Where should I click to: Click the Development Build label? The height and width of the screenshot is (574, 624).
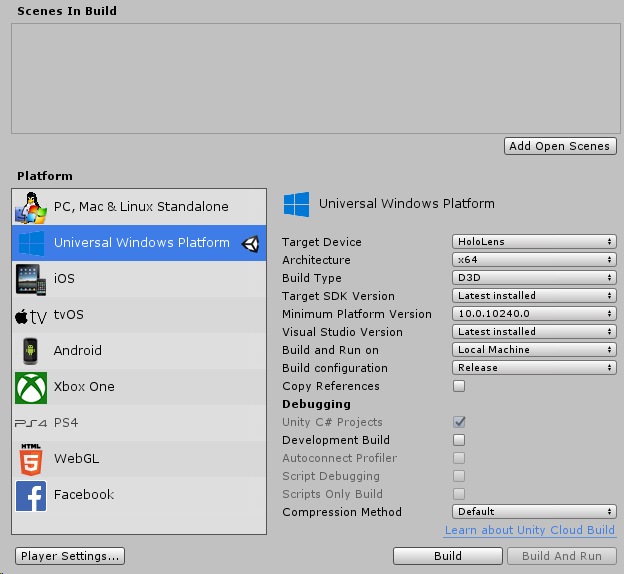coord(336,440)
